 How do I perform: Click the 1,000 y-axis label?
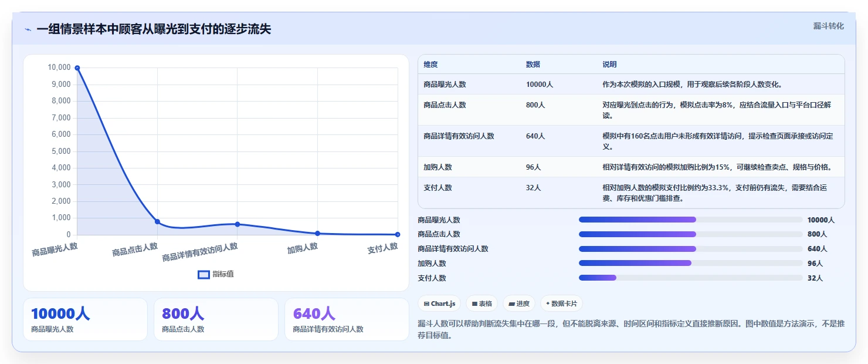(x=61, y=218)
